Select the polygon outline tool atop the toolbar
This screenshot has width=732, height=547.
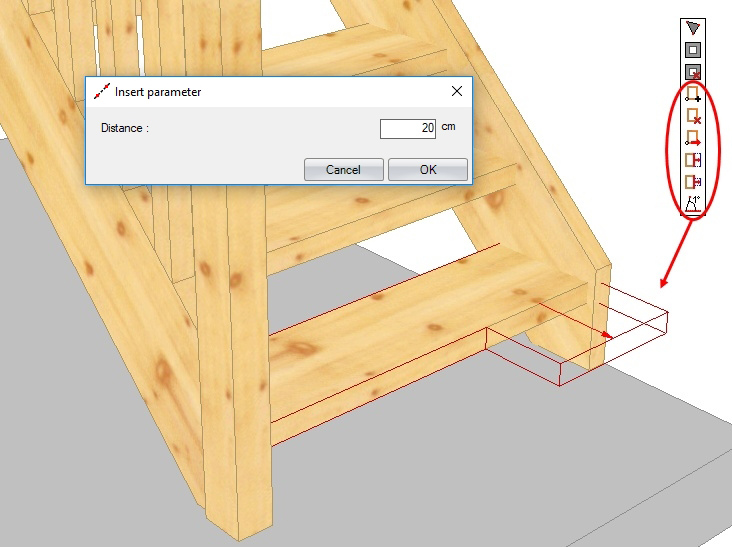[693, 28]
